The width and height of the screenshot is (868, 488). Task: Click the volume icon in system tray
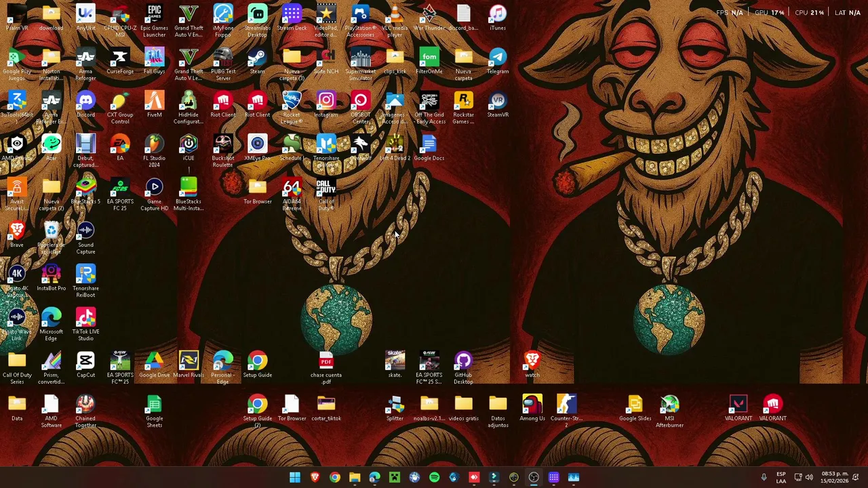click(x=809, y=477)
